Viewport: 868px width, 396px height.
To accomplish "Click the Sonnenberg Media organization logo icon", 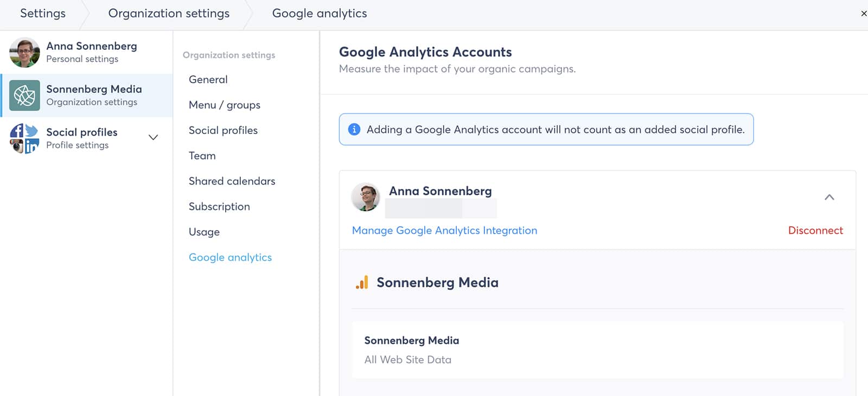I will point(23,95).
